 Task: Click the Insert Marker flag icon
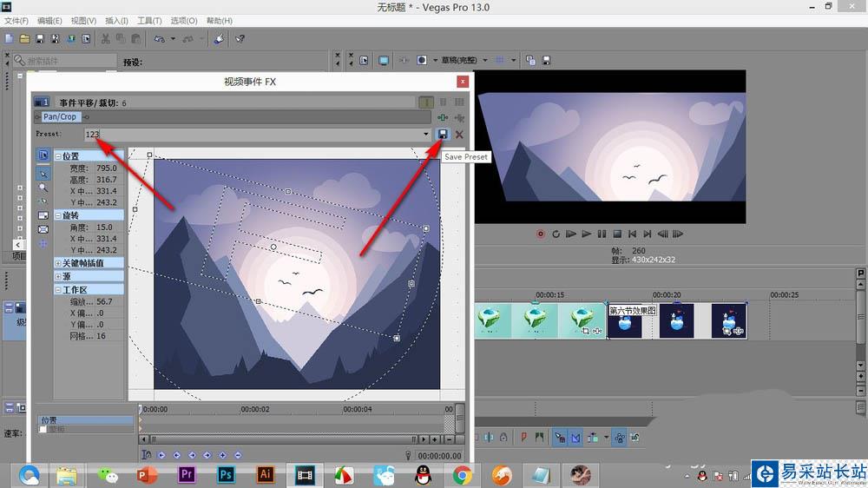coord(523,438)
